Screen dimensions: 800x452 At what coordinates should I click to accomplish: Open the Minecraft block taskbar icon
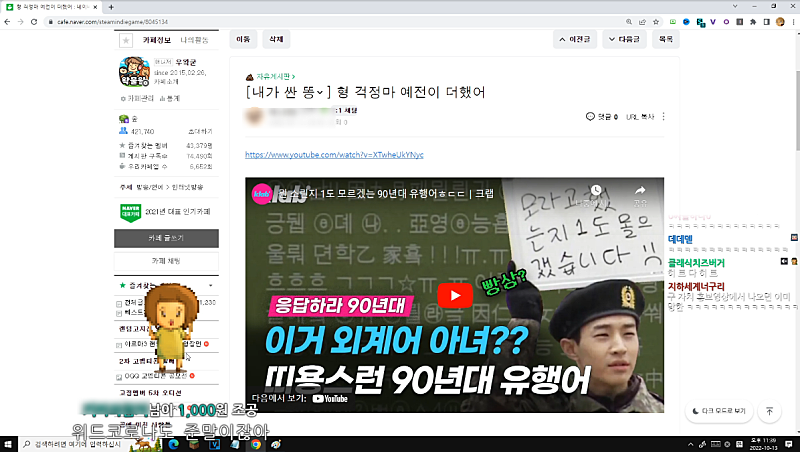point(194,444)
